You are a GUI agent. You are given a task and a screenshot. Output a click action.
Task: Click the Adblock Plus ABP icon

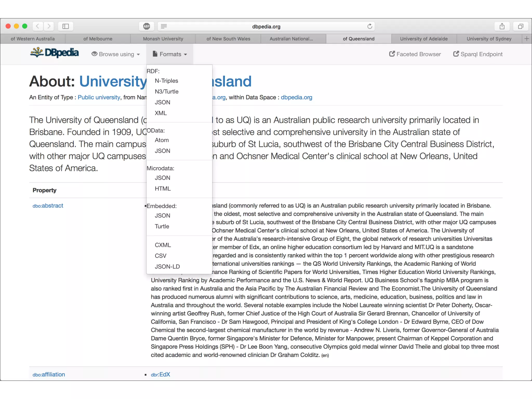click(147, 26)
